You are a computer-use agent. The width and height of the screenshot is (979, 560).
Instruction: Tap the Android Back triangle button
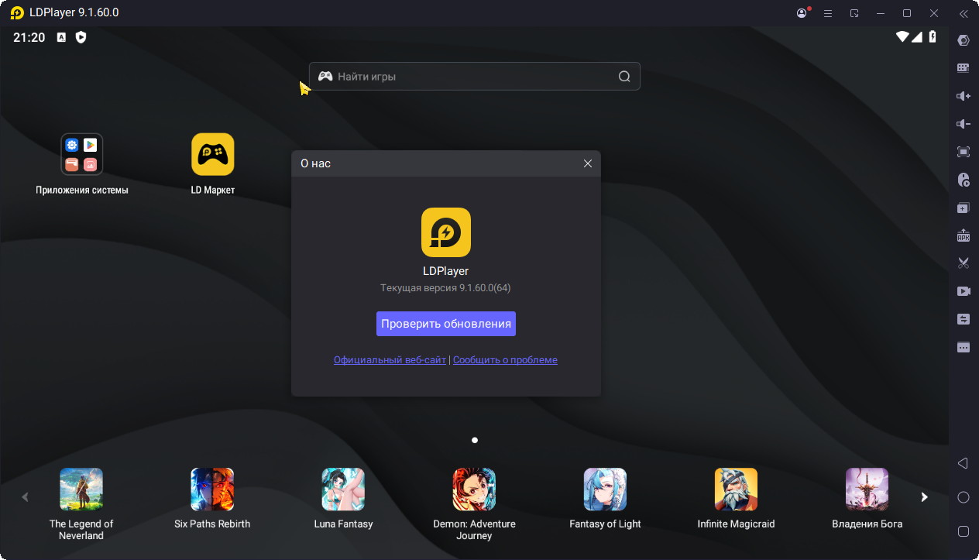point(964,463)
